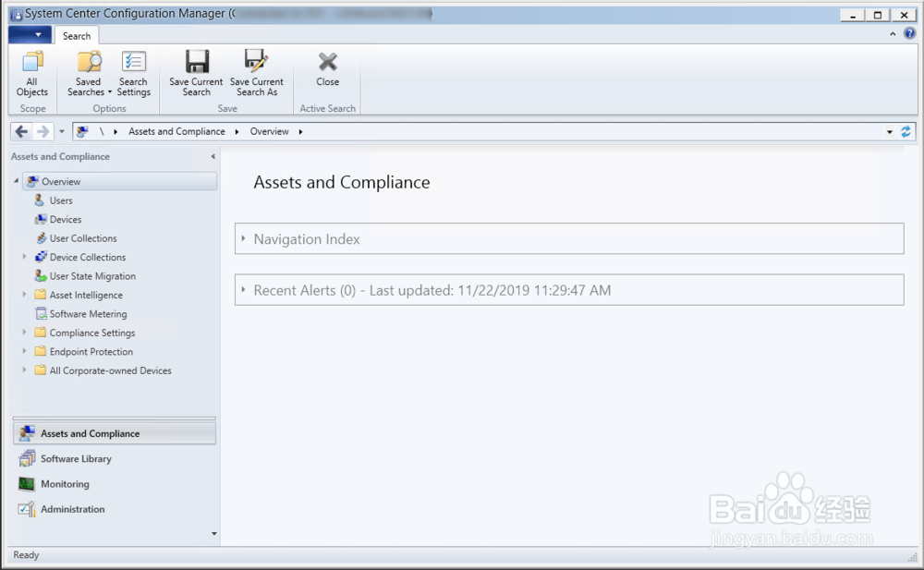Select the User State Migration node

tap(92, 276)
